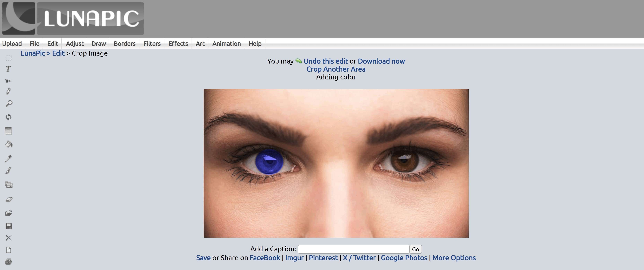This screenshot has height=270, width=644.
Task: Select the Text tool icon
Action: (x=8, y=69)
